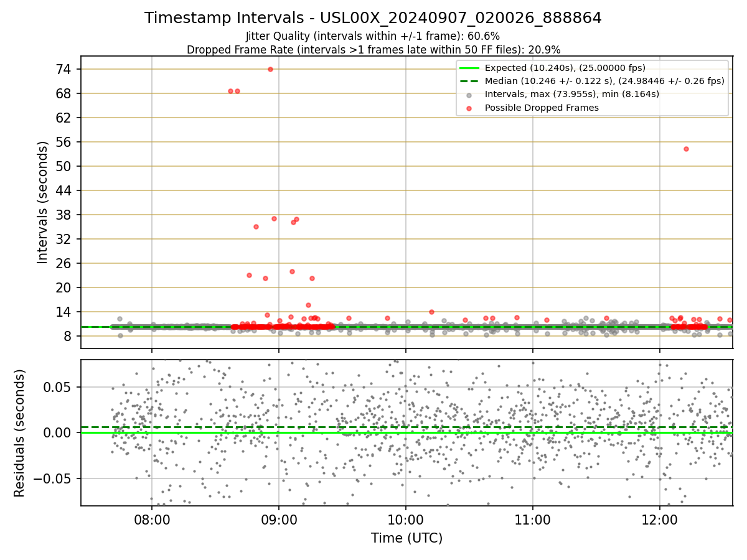747x560 pixels.
Task: Click the 'Time (UTC)' x-axis label
Action: [406, 538]
